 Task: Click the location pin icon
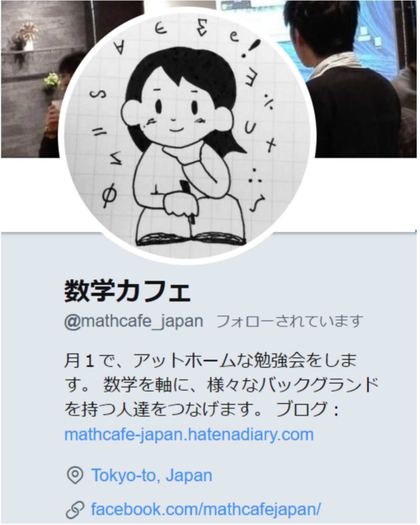pyautogui.click(x=75, y=475)
